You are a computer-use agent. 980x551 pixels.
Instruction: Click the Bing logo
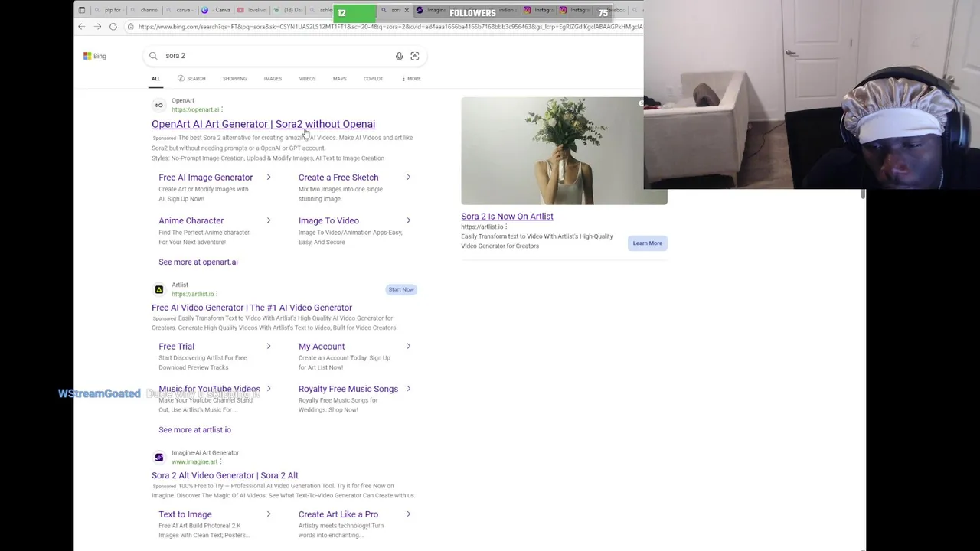tap(95, 56)
